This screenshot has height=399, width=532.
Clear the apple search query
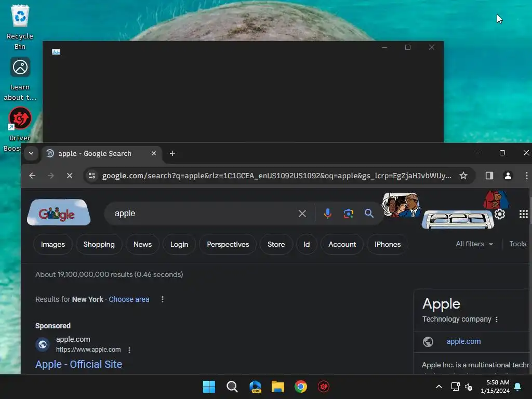302,214
